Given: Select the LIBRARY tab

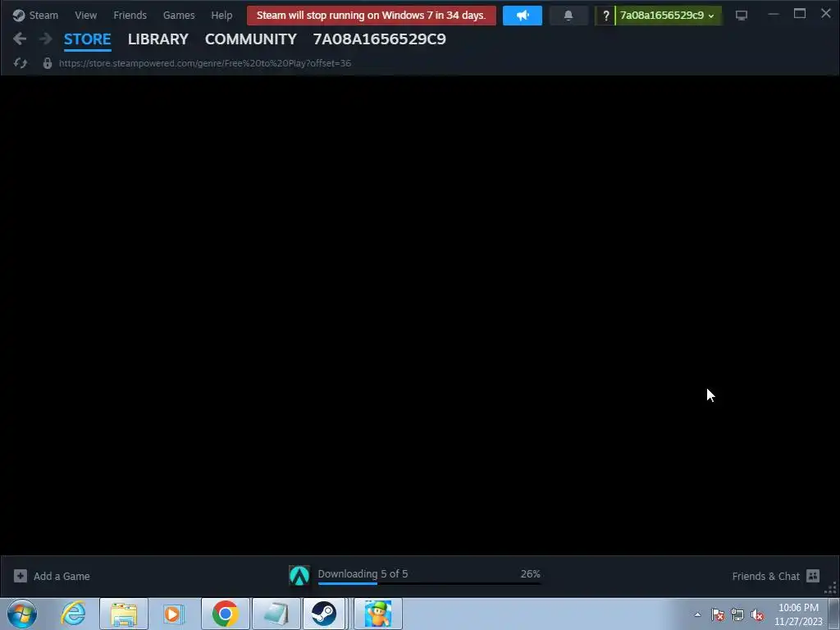Looking at the screenshot, I should tap(158, 39).
